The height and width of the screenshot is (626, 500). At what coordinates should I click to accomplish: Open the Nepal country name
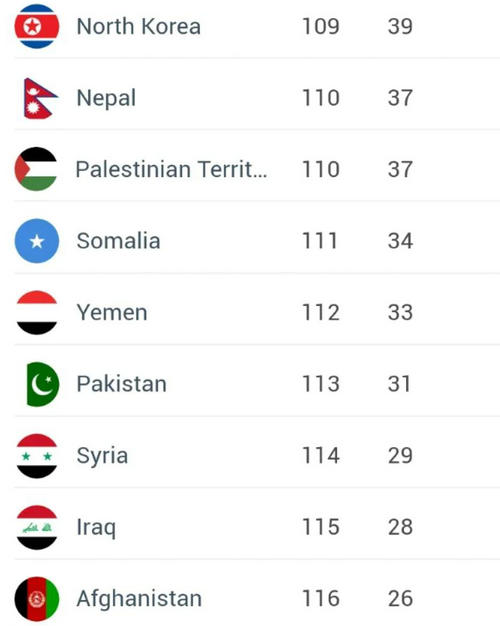tap(106, 99)
